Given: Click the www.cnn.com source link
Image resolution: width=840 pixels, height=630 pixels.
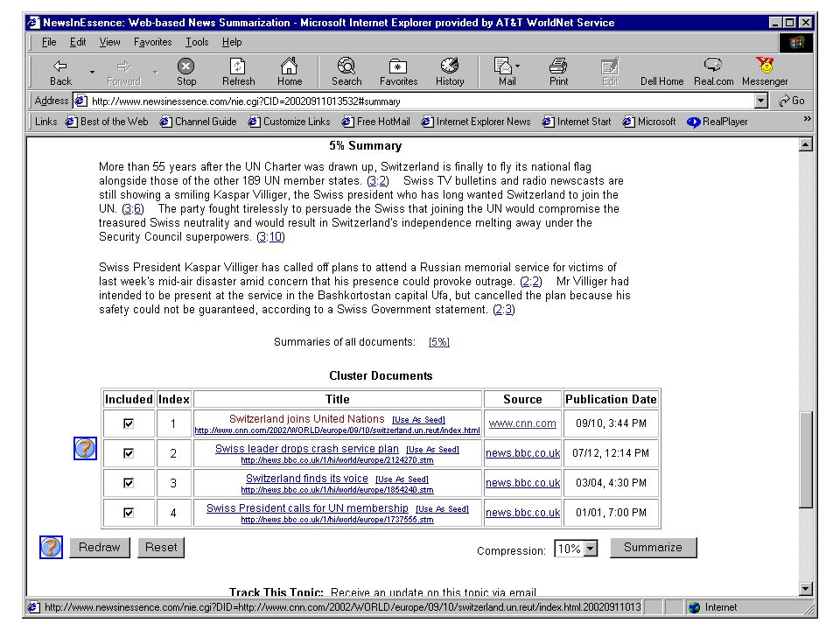Looking at the screenshot, I should tap(522, 423).
